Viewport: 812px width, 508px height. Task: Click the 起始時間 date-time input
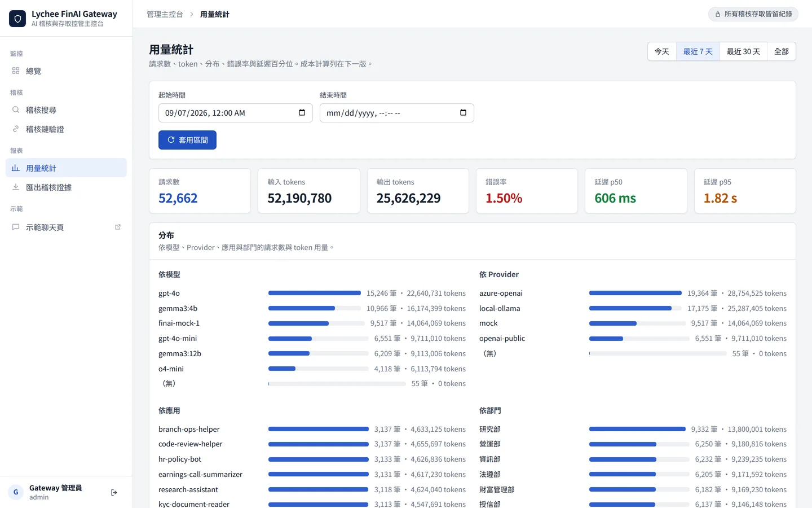(236, 113)
